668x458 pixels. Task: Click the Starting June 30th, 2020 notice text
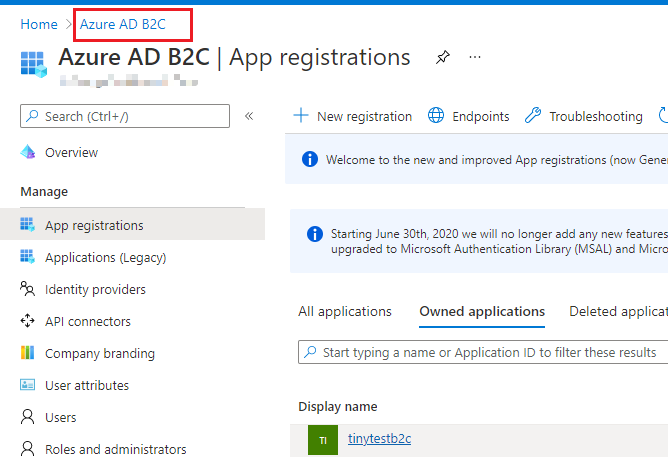point(499,242)
